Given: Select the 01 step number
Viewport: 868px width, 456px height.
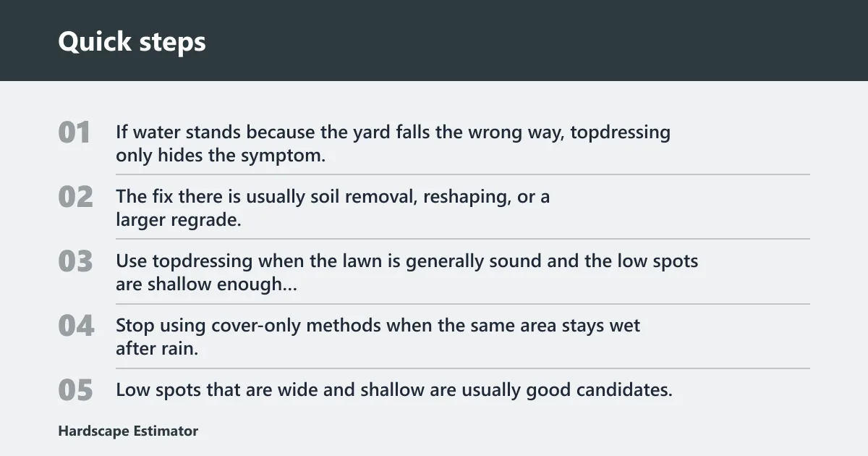Looking at the screenshot, I should point(75,132).
